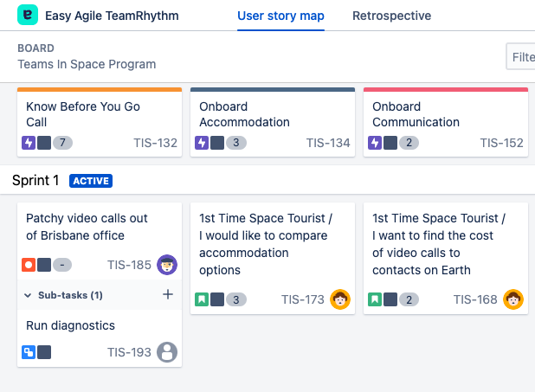Click the unassigned avatar on Run diagnostics

pos(167,352)
